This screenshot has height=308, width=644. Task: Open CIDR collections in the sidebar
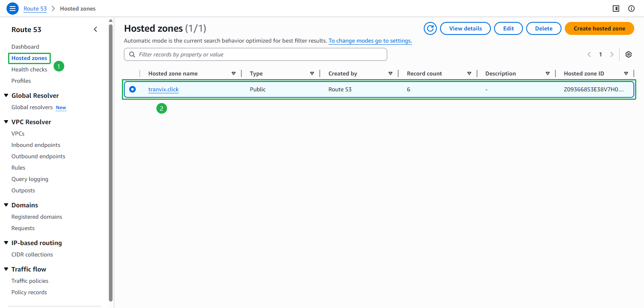point(32,254)
